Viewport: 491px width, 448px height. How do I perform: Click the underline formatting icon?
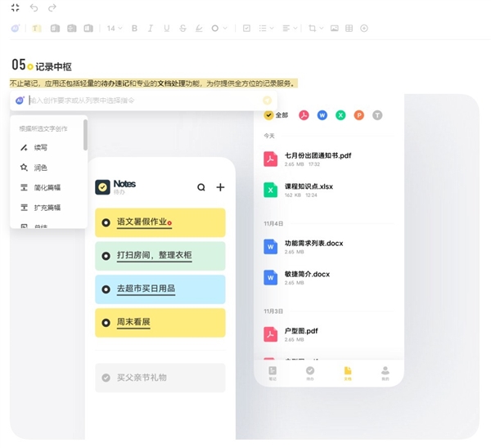(166, 28)
